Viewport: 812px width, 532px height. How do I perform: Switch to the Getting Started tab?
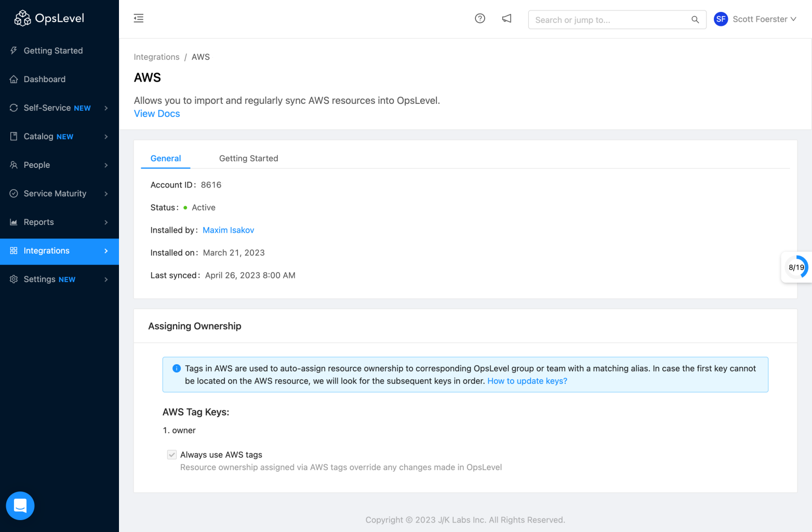[x=248, y=158]
